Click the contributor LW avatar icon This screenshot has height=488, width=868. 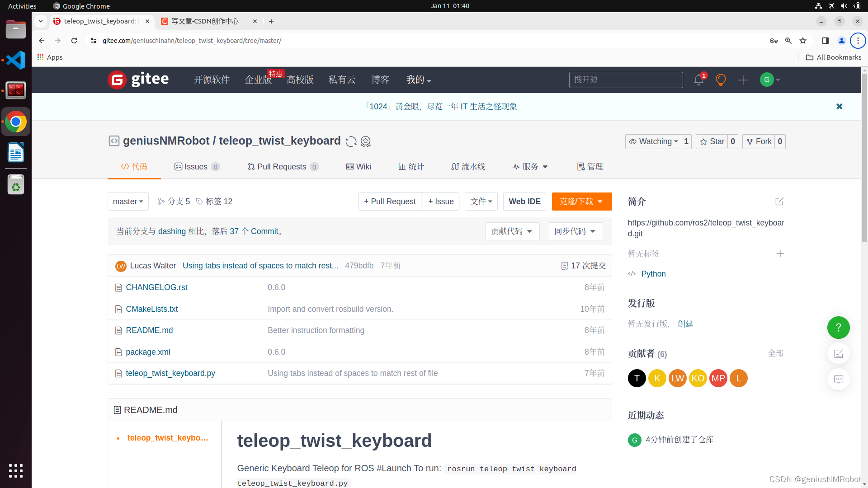[677, 378]
